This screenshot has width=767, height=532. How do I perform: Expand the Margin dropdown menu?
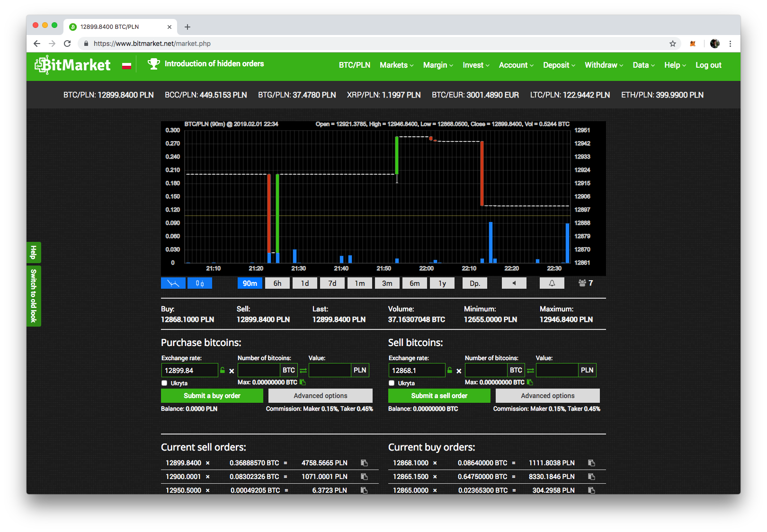[438, 65]
